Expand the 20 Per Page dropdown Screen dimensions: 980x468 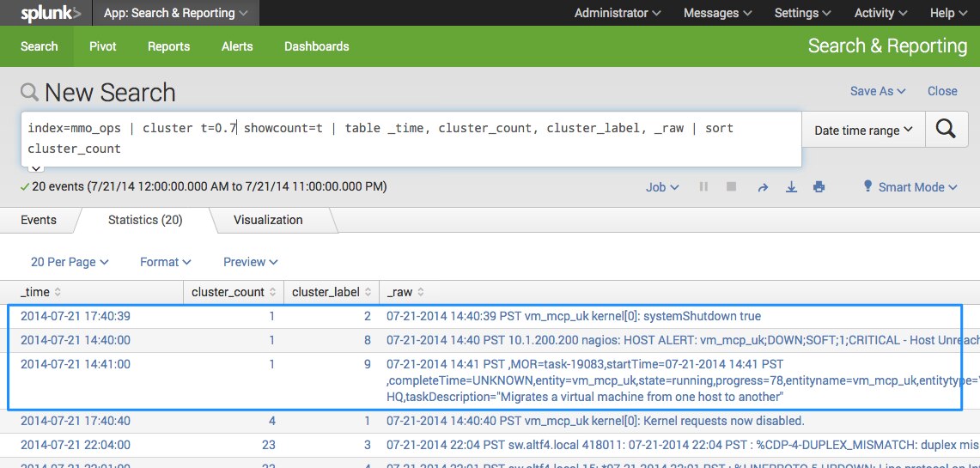click(x=70, y=262)
